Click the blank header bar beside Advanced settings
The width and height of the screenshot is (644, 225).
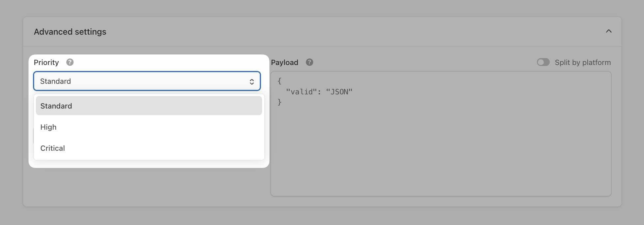(x=330, y=32)
